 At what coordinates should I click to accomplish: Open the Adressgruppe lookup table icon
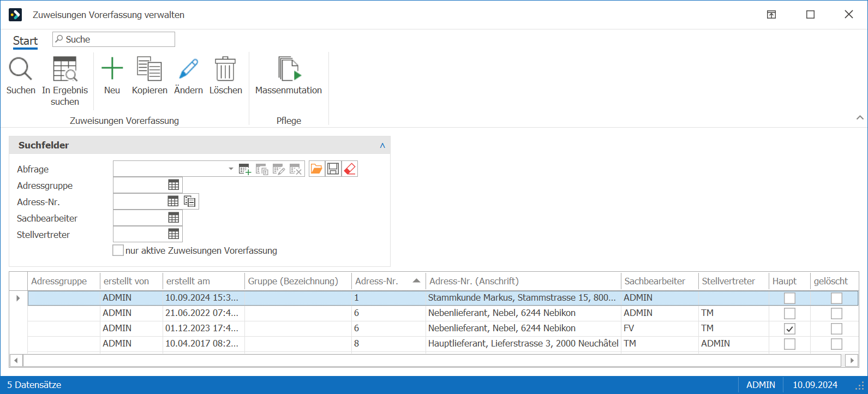point(173,185)
